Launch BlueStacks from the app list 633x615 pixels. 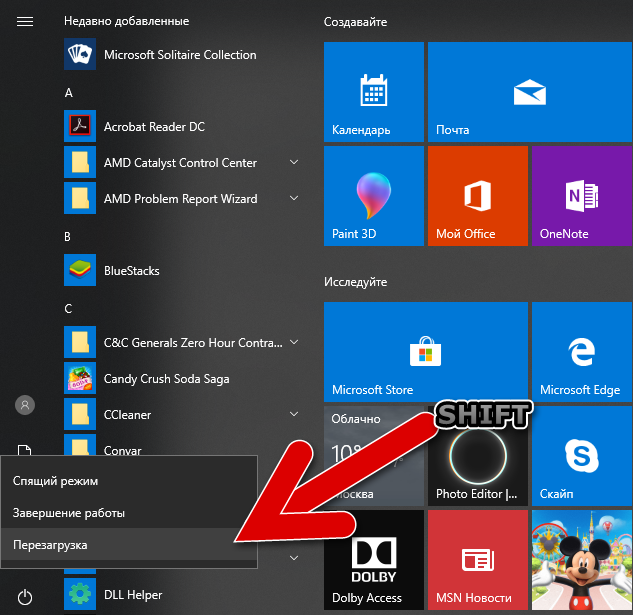tap(181, 270)
